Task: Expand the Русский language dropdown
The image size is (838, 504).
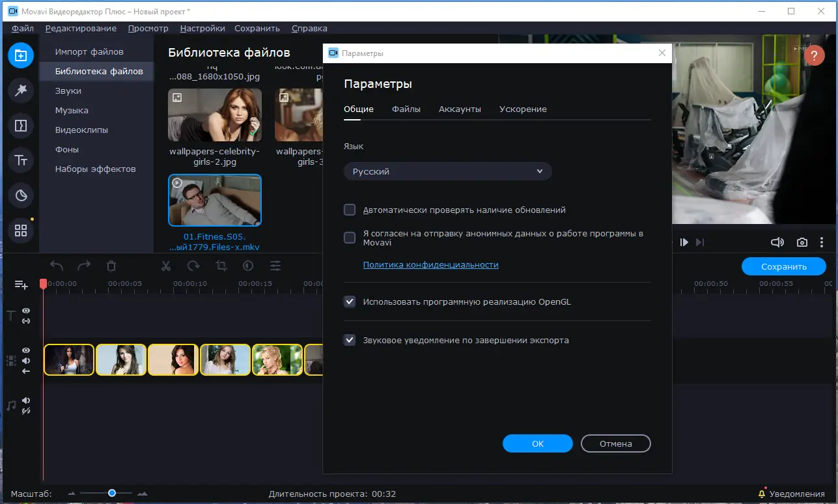Action: (448, 171)
